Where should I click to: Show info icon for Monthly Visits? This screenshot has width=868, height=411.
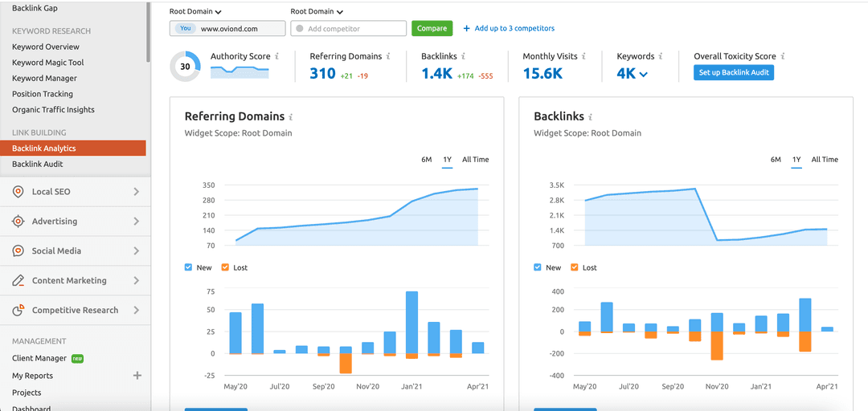pyautogui.click(x=584, y=56)
